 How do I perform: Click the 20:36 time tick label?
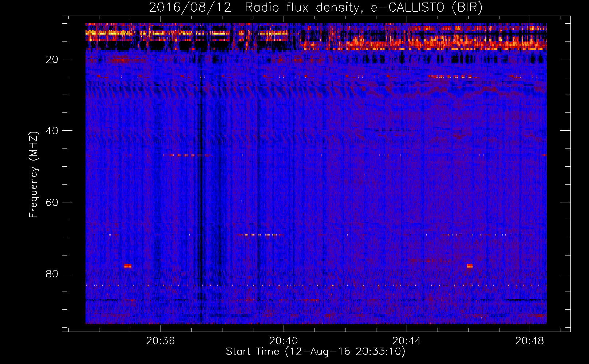[161, 341]
